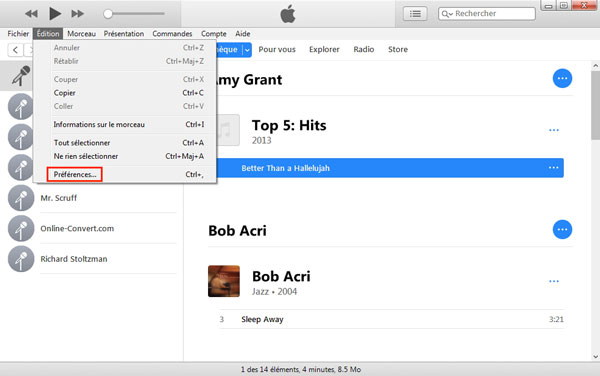The height and width of the screenshot is (376, 600).
Task: Select the Better Than a Hallelujah track
Action: pos(390,168)
